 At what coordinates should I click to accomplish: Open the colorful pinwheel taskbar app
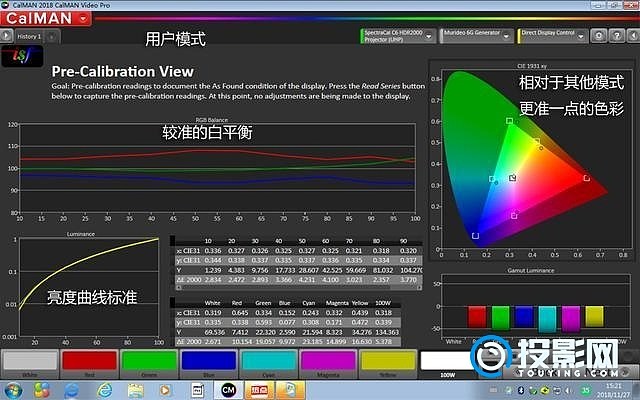[x=42, y=390]
